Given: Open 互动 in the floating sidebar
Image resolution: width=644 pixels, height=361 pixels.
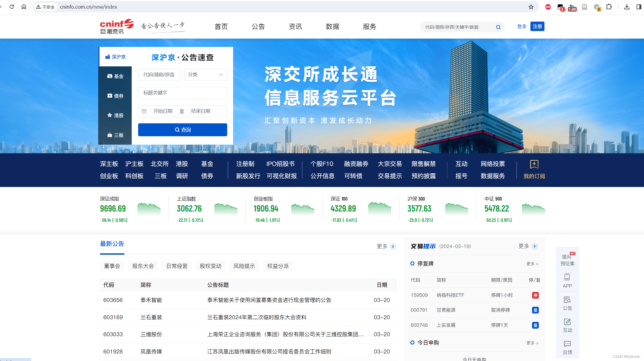Looking at the screenshot, I should pyautogui.click(x=567, y=325).
